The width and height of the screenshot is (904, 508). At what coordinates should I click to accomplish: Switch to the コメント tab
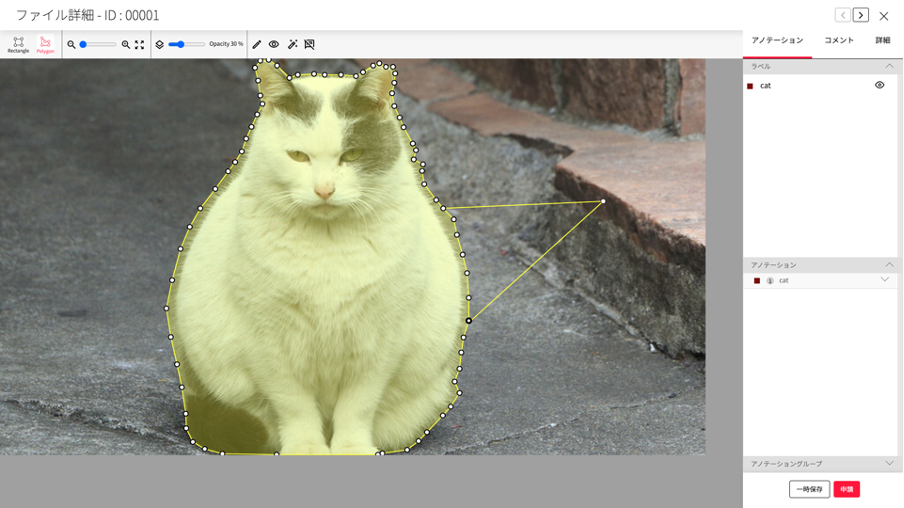[838, 41]
